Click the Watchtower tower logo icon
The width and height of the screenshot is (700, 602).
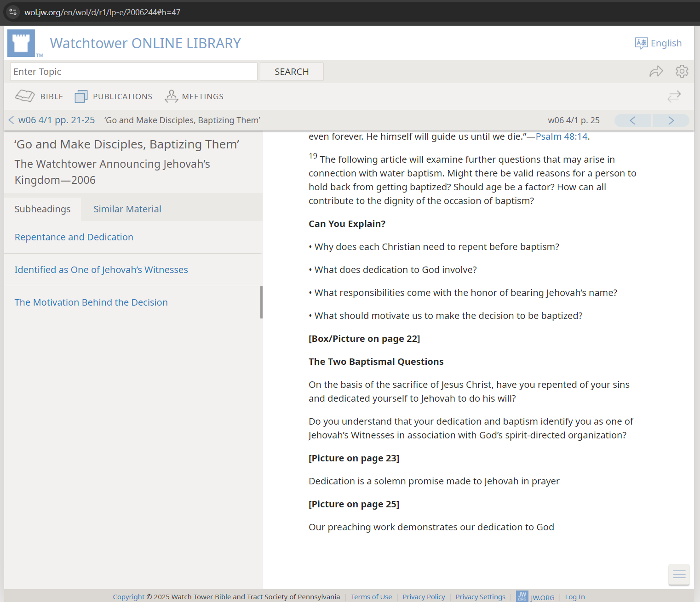click(21, 43)
